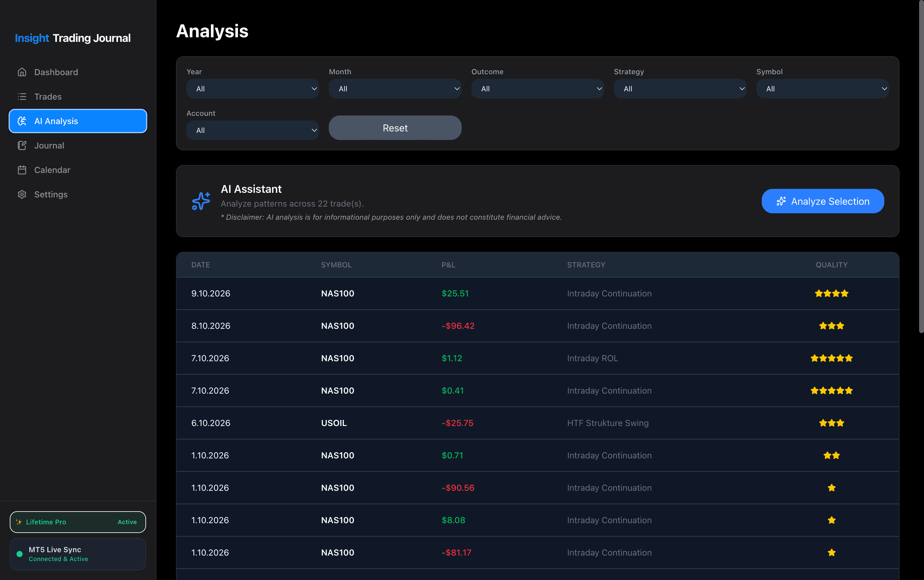Open the Outcome filter dropdown
924x580 pixels.
[x=537, y=89]
